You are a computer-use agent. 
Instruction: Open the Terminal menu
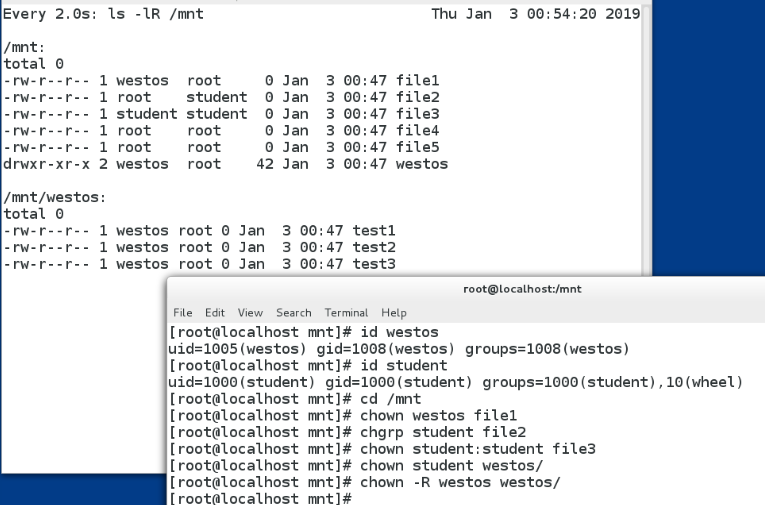(346, 313)
